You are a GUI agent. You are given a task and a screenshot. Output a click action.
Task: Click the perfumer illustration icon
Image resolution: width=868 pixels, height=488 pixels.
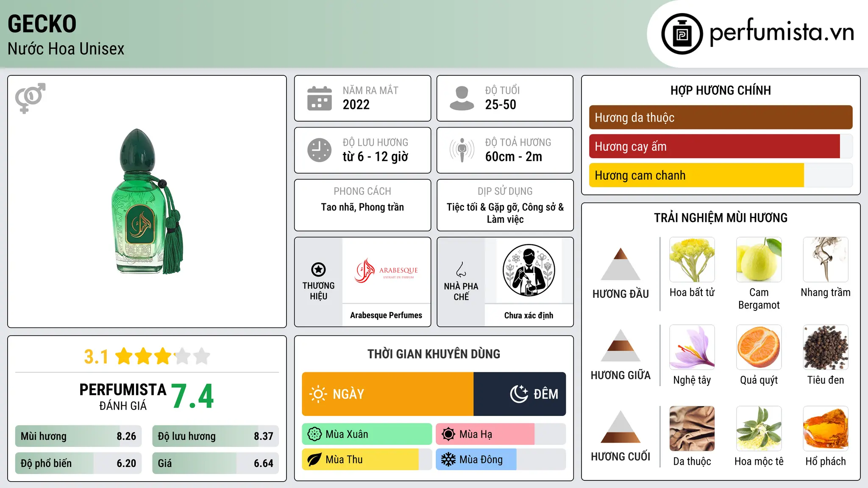(x=529, y=270)
